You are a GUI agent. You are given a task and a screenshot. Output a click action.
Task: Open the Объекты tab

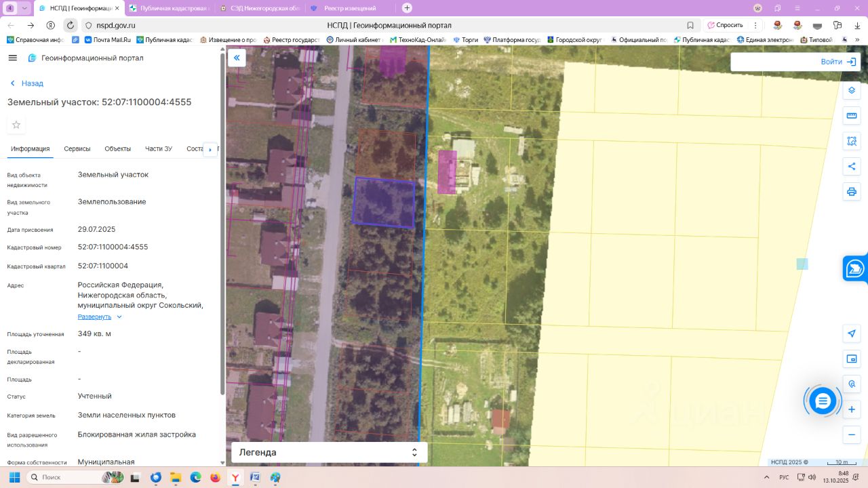pos(118,149)
